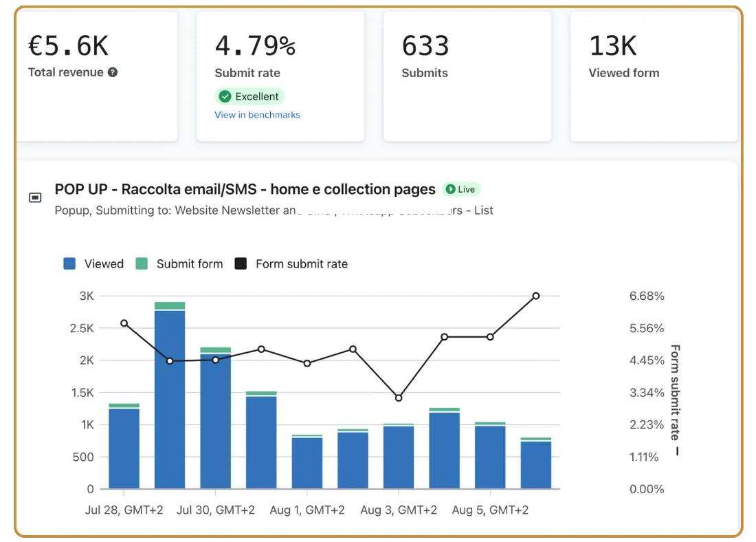Toggle the Viewed legend blue swatch
This screenshot has height=542, width=756.
69,263
